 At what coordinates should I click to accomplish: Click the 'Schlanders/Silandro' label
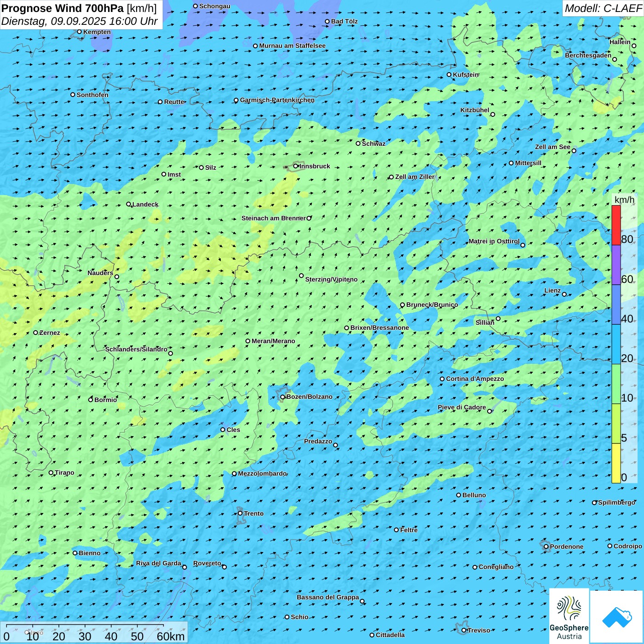tap(136, 349)
